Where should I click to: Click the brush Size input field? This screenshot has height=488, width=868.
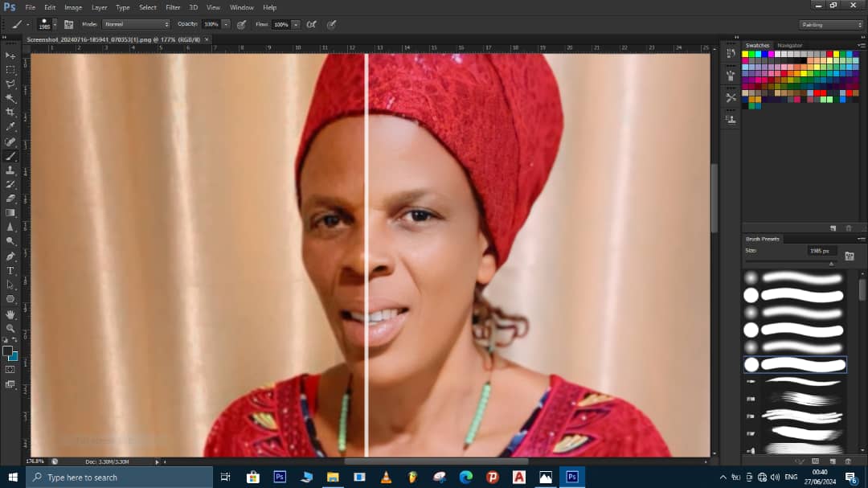pos(821,251)
